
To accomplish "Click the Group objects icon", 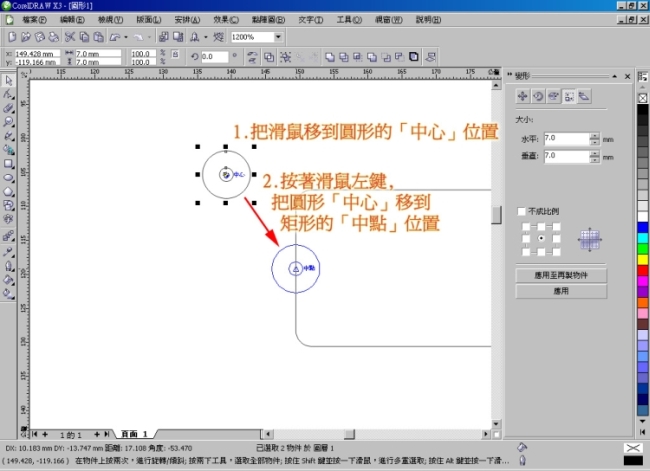I will click(x=285, y=57).
